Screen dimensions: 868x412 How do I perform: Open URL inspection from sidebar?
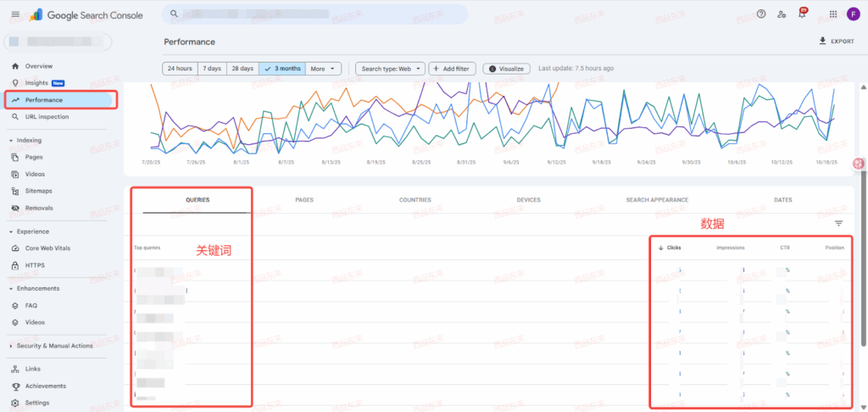[47, 117]
